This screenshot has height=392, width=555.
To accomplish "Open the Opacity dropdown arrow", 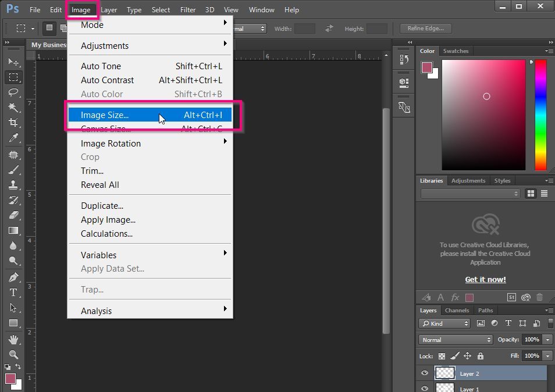I will (547, 340).
